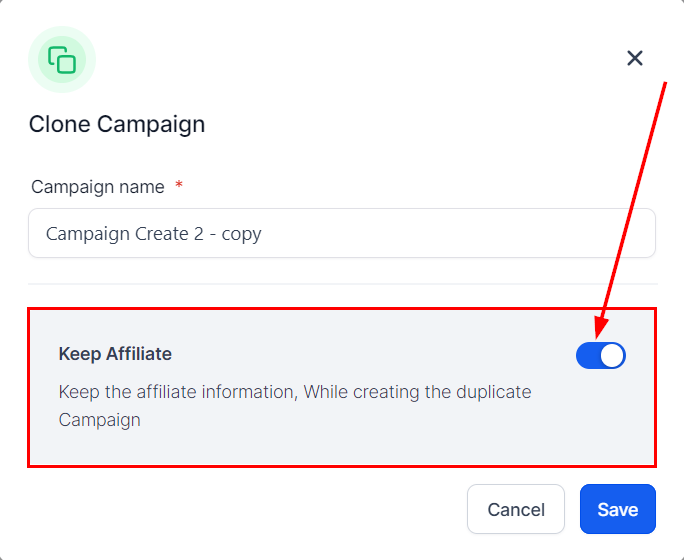Click the "Campaign Create 2 - copy" text
Screen dimensions: 684x560
tap(154, 234)
